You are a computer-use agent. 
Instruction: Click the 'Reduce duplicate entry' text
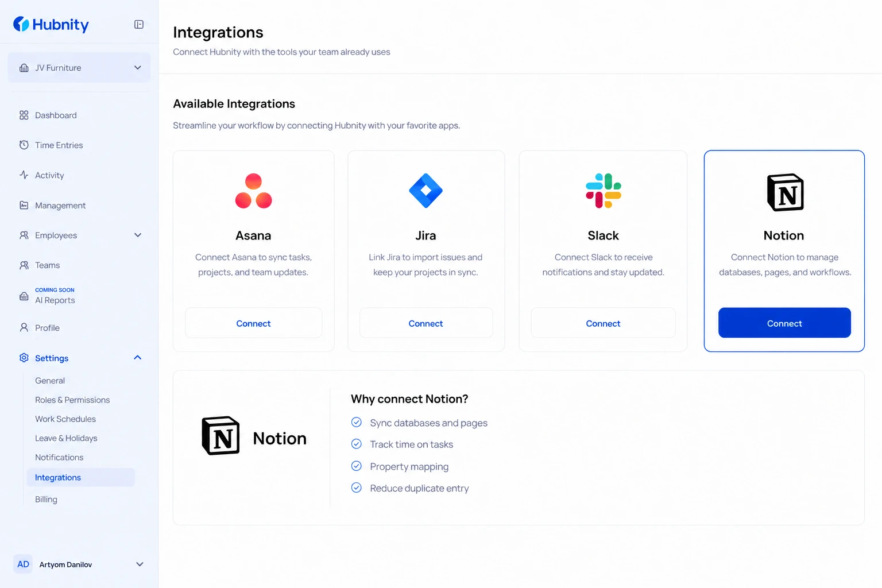(x=419, y=488)
